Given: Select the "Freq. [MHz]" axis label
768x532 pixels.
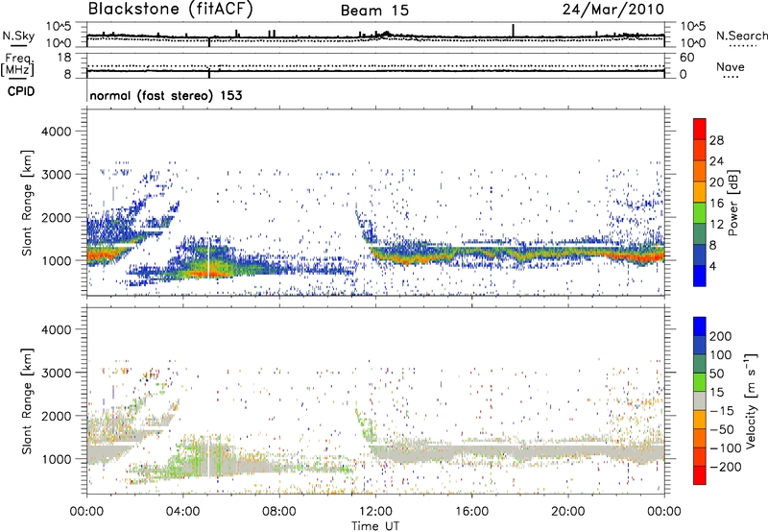Looking at the screenshot, I should point(17,65).
